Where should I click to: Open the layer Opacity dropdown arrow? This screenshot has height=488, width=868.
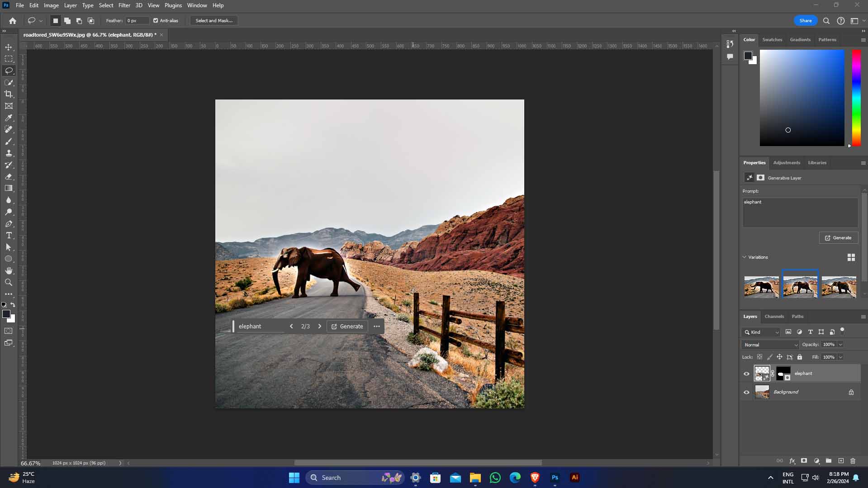840,345
